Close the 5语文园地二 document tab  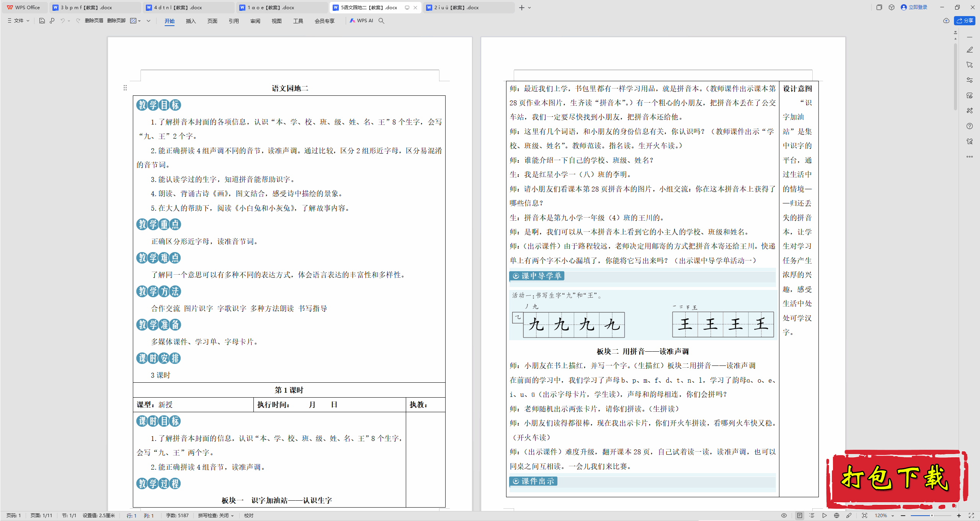[415, 8]
